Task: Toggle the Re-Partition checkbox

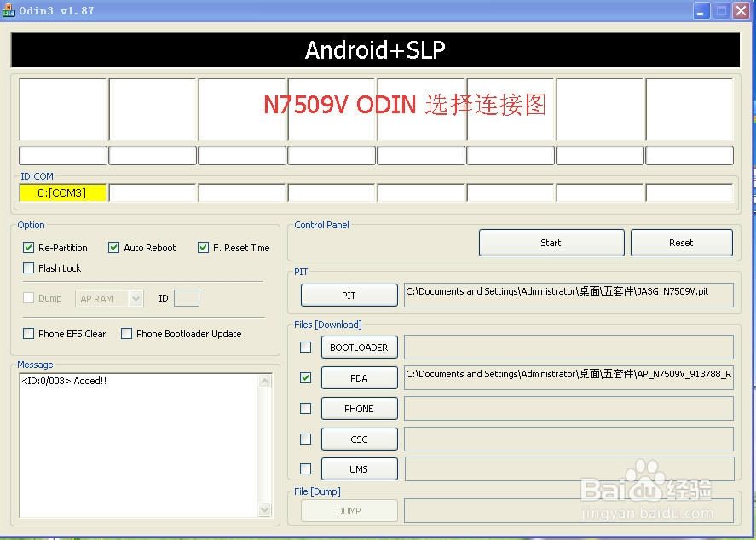Action: pyautogui.click(x=28, y=248)
